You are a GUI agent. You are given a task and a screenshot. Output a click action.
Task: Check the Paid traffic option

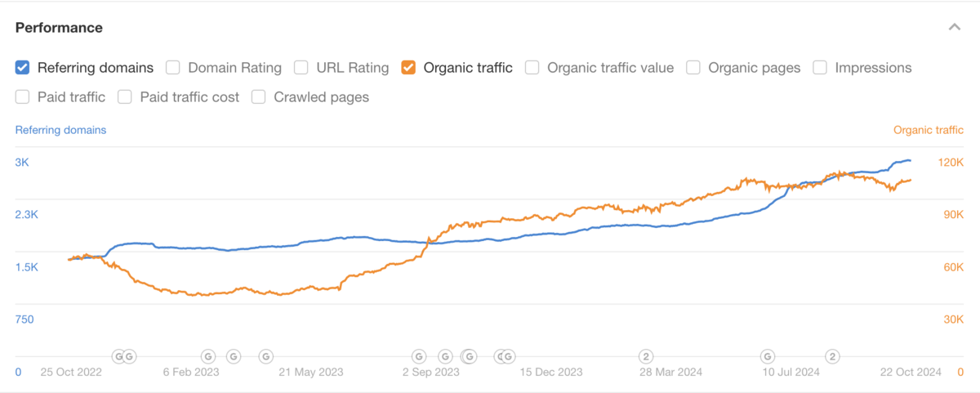tap(23, 97)
